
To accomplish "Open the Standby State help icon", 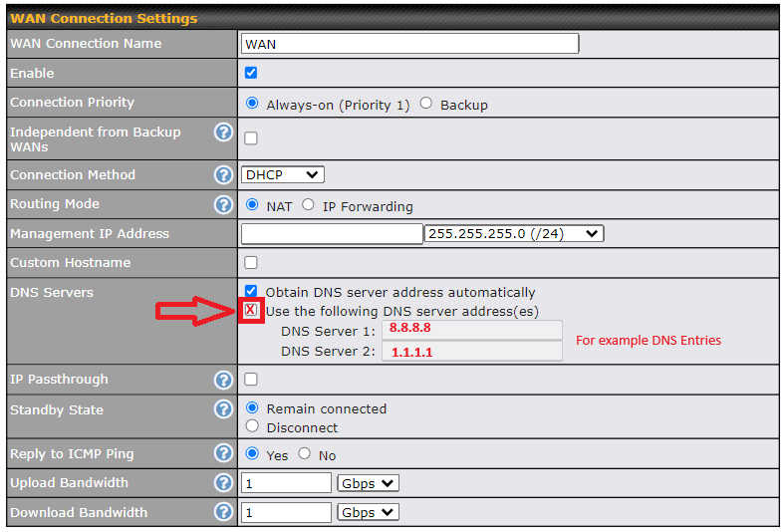I will 224,409.
